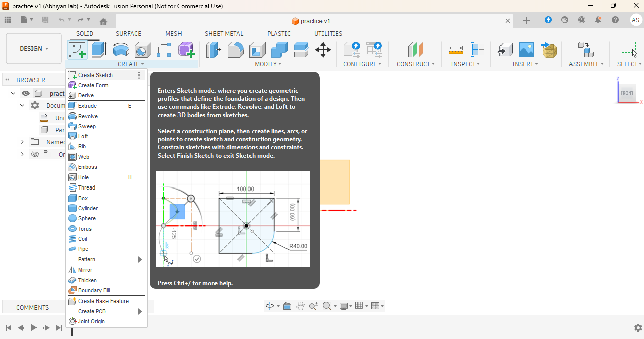
Task: Select Mirror from the Create menu
Action: click(x=106, y=270)
